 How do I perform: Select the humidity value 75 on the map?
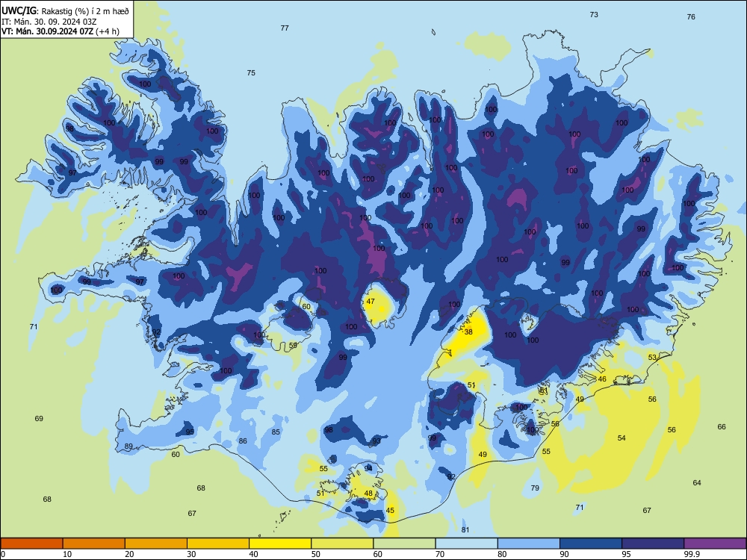point(251,73)
